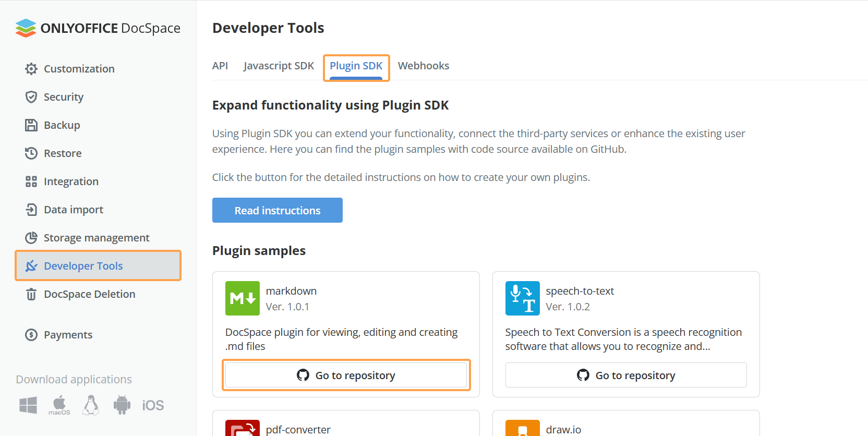
Task: Click the markdown plugin green icon
Action: click(243, 298)
